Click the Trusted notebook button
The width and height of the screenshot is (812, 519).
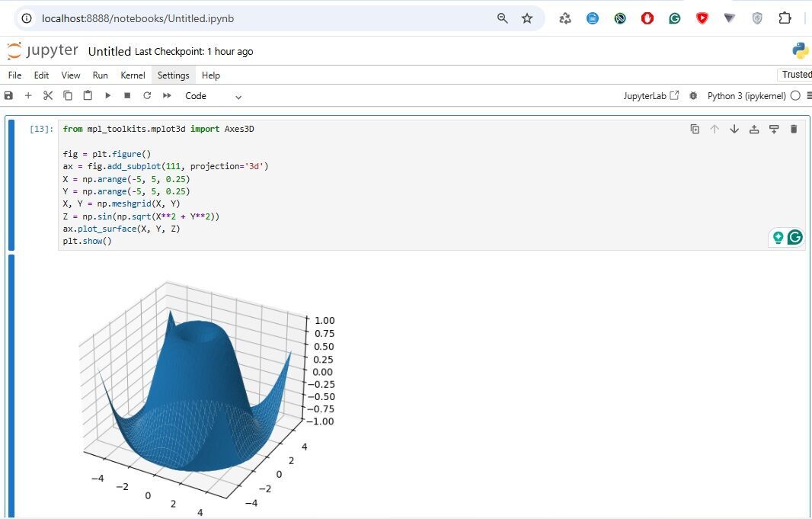pos(796,75)
